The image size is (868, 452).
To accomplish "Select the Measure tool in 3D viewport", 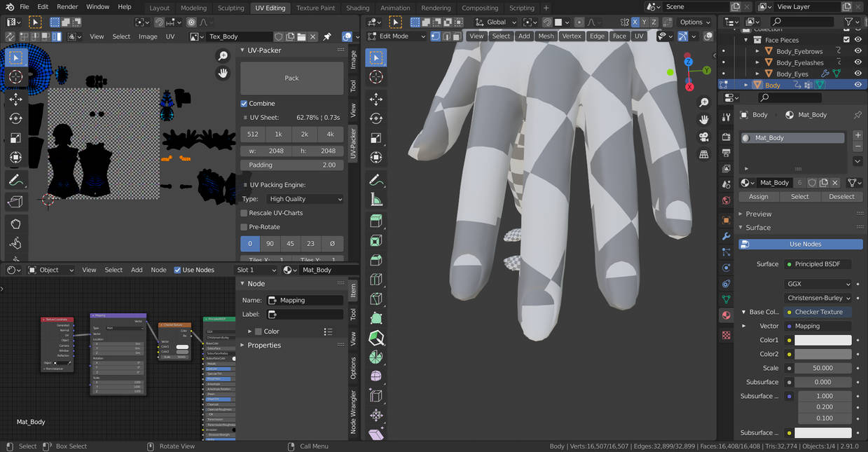I will point(376,200).
